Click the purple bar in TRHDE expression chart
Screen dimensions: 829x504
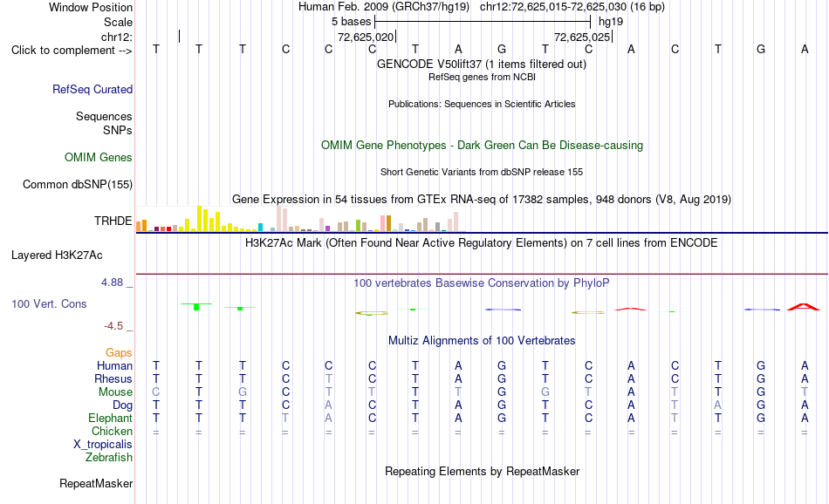[327, 228]
